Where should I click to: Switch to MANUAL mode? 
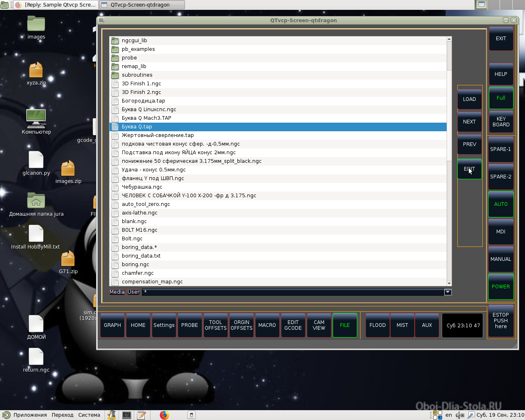pos(501,259)
